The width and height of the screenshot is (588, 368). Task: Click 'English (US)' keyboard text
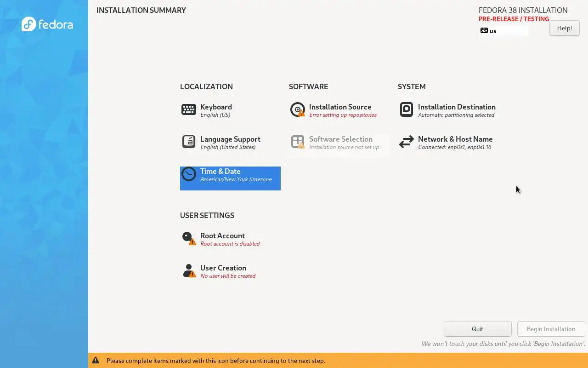(215, 115)
